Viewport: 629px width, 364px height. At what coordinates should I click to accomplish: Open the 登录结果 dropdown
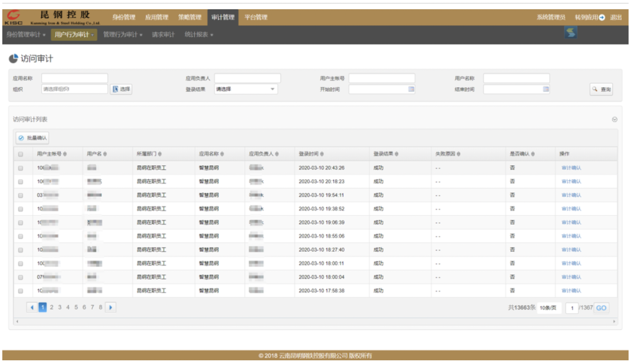coord(246,89)
